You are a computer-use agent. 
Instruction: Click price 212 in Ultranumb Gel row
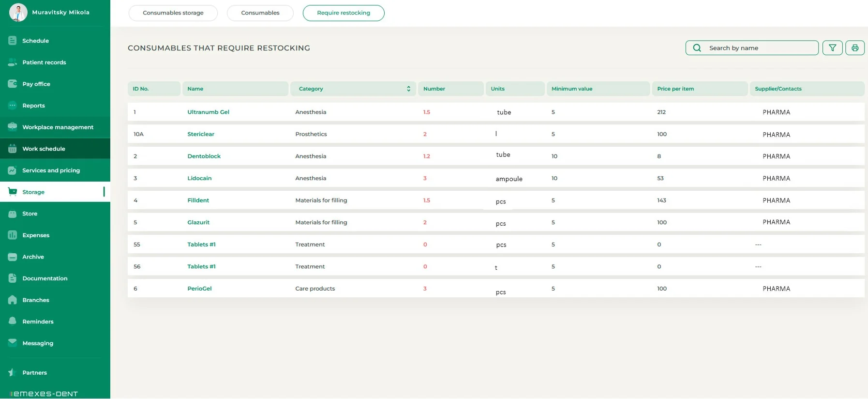point(661,112)
